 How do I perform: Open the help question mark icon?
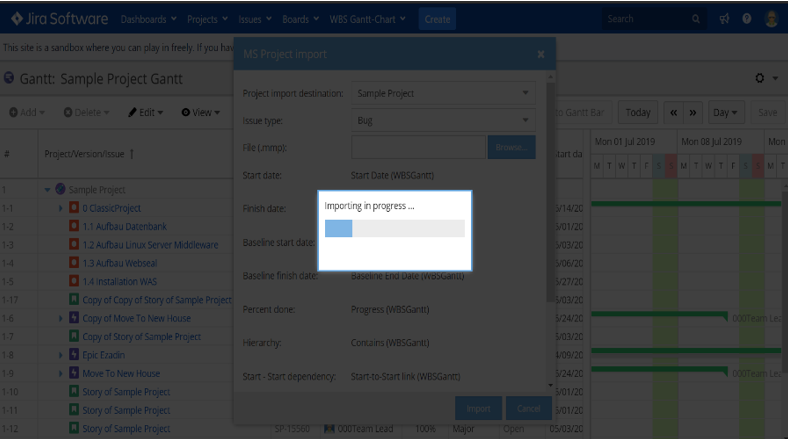tap(747, 19)
